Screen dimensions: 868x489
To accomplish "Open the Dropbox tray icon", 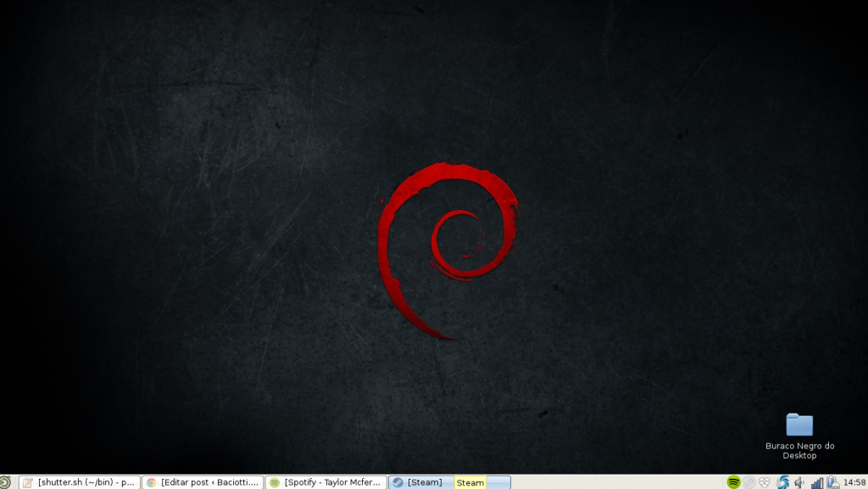I will 765,482.
